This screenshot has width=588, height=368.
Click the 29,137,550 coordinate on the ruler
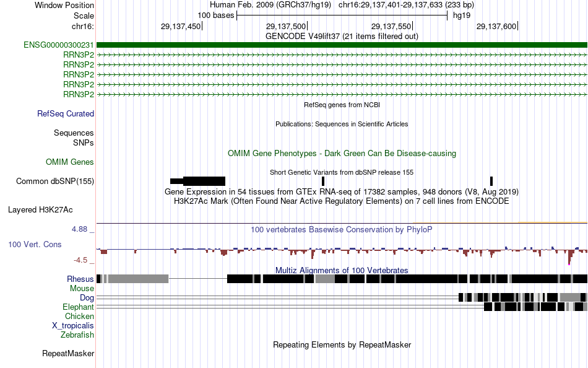click(391, 26)
